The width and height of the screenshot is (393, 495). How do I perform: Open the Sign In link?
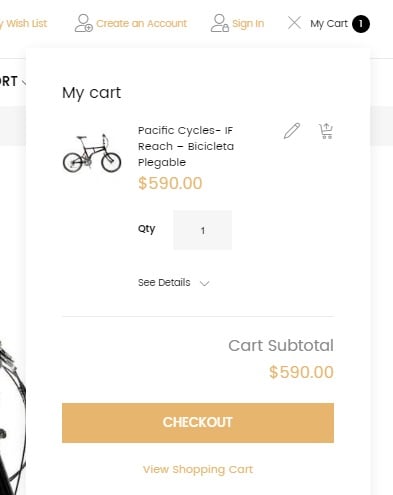coord(248,24)
